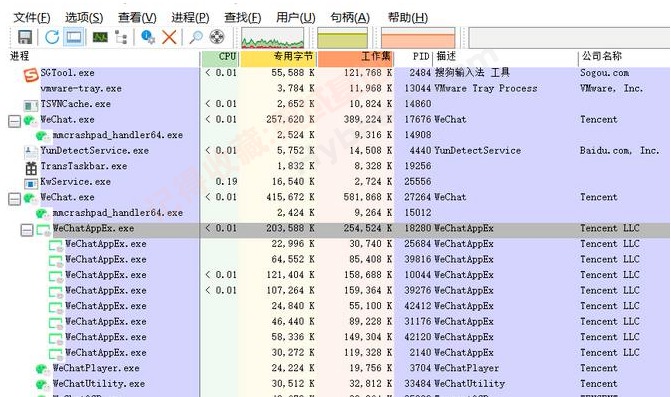The width and height of the screenshot is (671, 397).
Task: Click the crosshair Find Window's Process icon
Action: (x=217, y=37)
